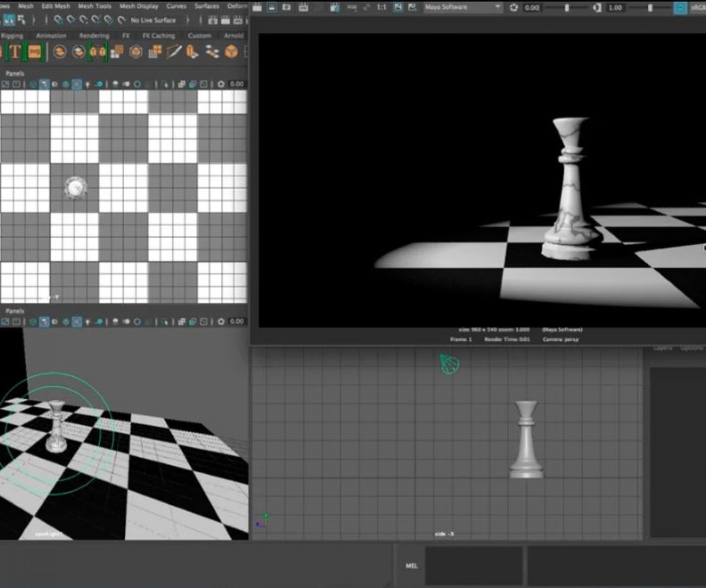Screen dimensions: 706x588
Task: Click the exposure slider handle
Action: tap(567, 8)
